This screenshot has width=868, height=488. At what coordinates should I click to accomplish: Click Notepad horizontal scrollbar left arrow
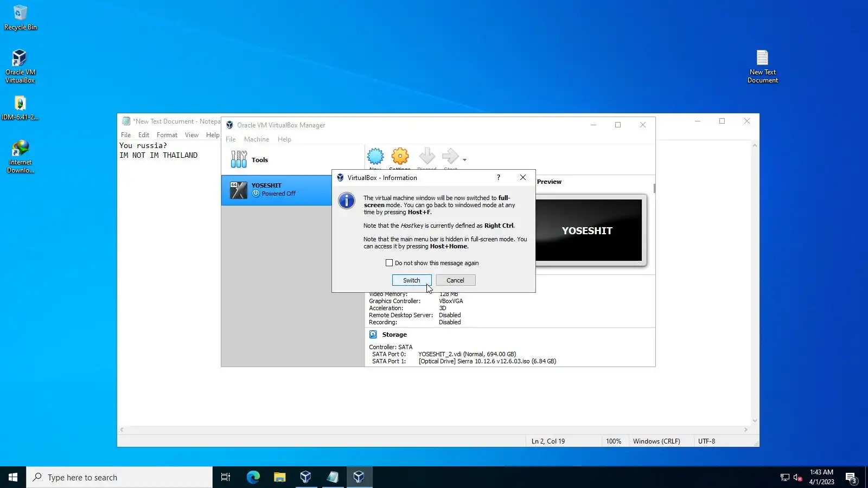pyautogui.click(x=122, y=429)
